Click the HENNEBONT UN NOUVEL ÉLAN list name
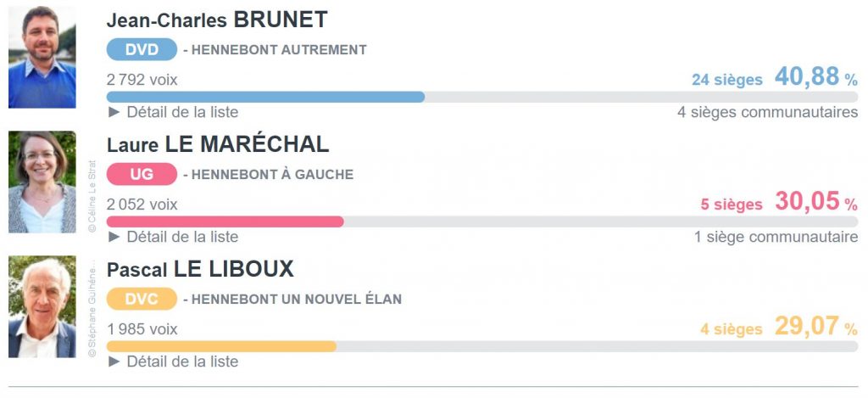 297,300
